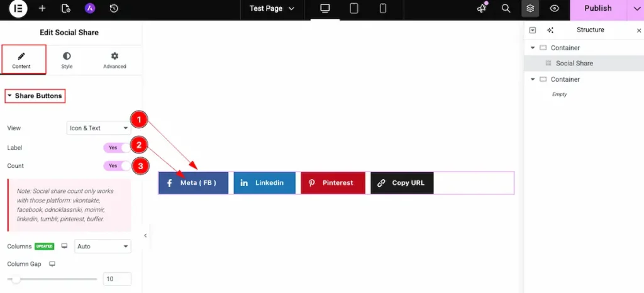Select the first Container row in Structure
The height and width of the screenshot is (293, 644).
click(x=584, y=48)
